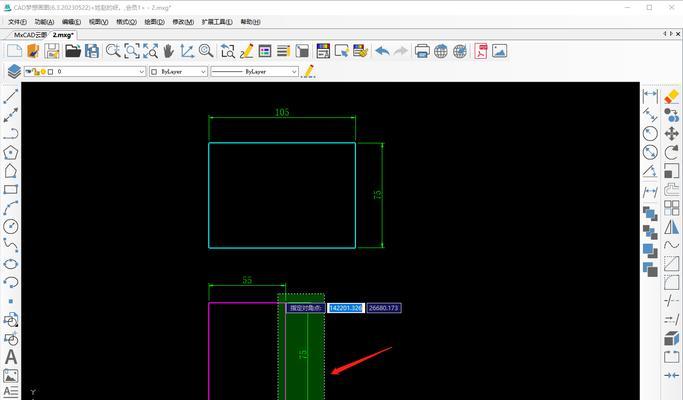The width and height of the screenshot is (683, 400).
Task: Select the Line drawing tool
Action: (x=11, y=96)
